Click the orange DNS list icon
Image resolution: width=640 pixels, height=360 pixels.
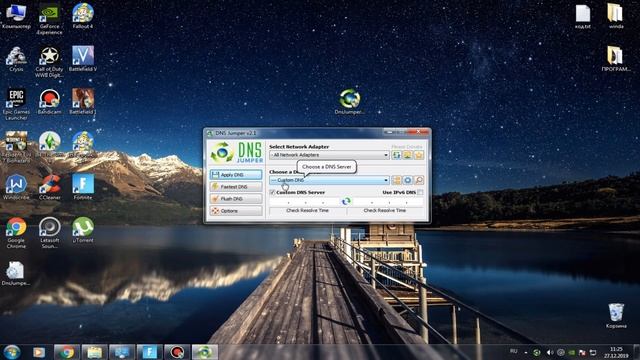click(396, 180)
